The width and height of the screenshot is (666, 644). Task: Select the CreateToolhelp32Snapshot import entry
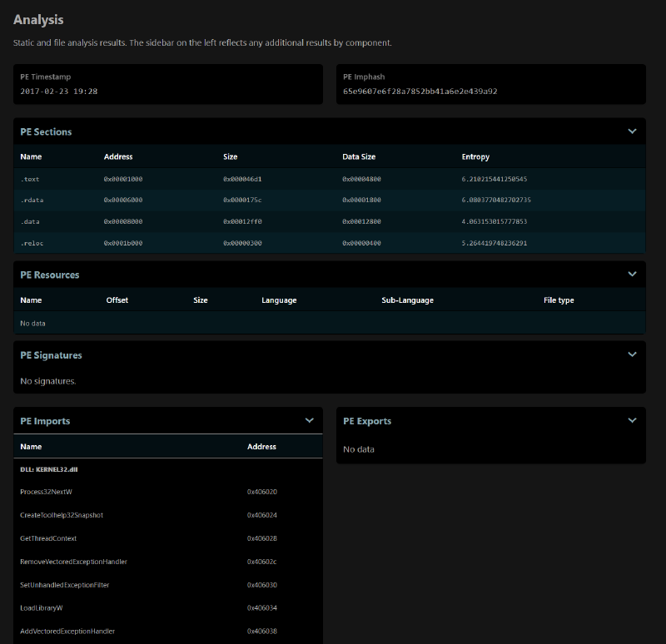click(x=62, y=515)
